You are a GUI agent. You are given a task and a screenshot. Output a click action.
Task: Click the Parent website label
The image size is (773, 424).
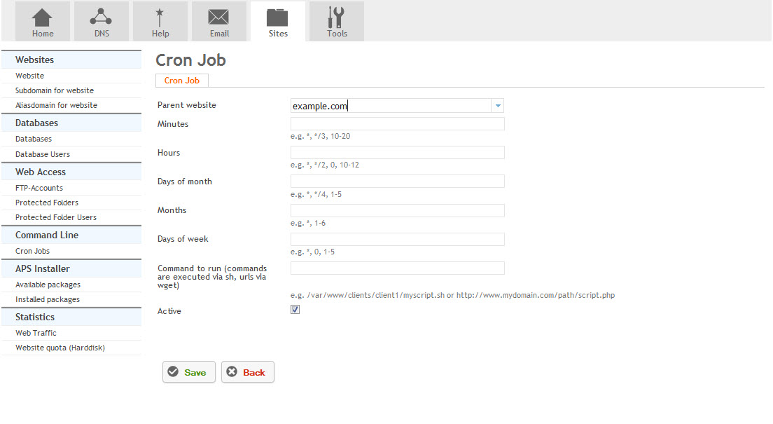coord(187,105)
